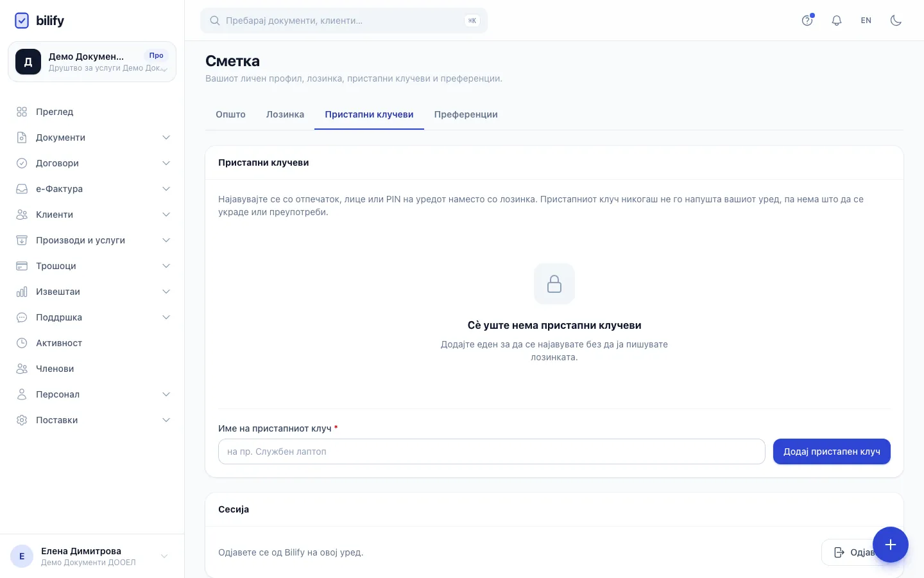Click the Преглед grid icon
Screen dimensions: 924x578
22,112
